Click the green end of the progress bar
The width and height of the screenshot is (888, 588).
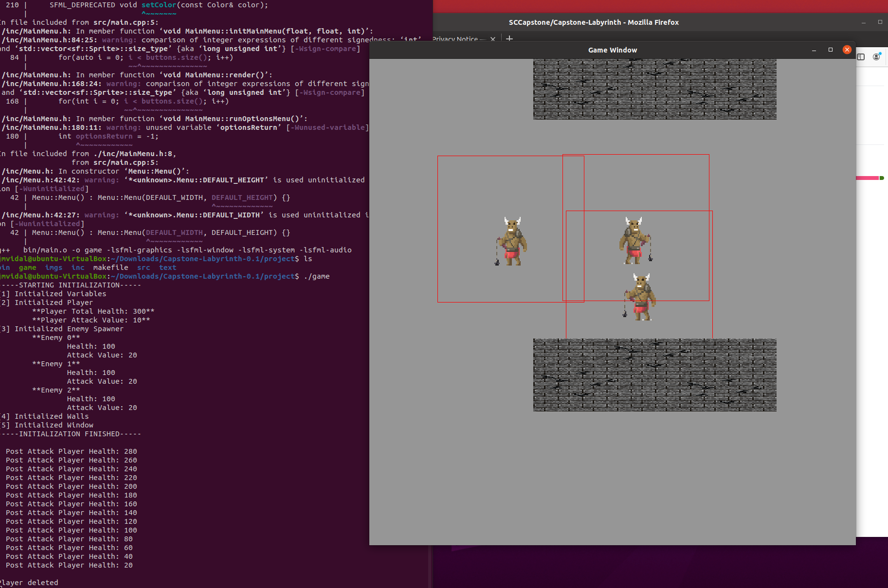[x=882, y=178]
